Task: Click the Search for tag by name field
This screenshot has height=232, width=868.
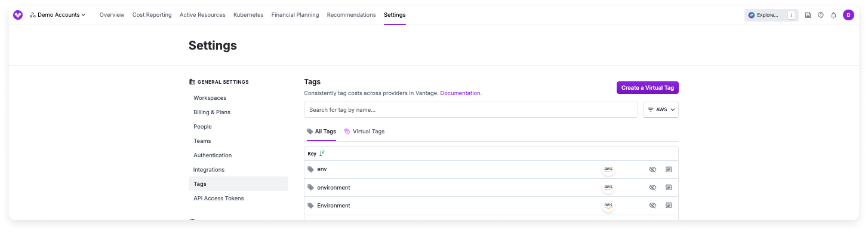Action: pyautogui.click(x=471, y=110)
